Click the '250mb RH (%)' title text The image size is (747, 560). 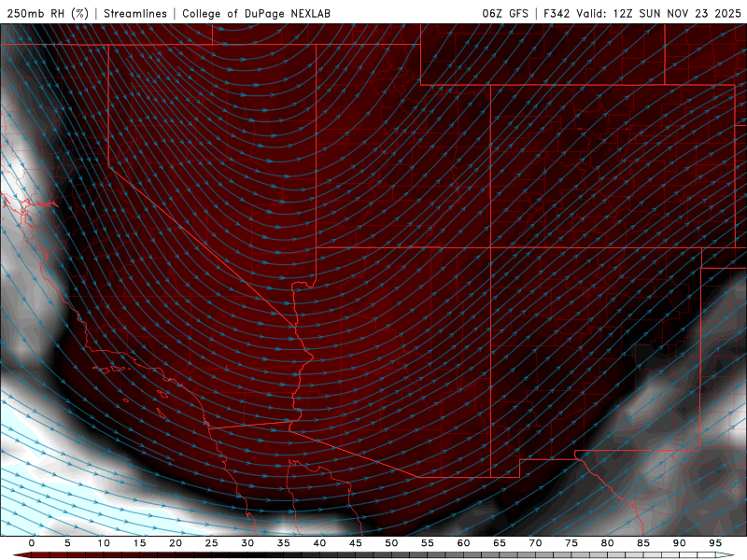pos(48,13)
